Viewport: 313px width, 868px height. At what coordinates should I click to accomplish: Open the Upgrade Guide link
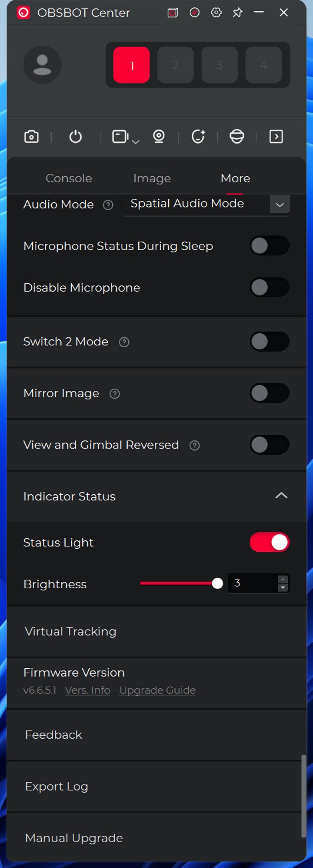point(157,690)
